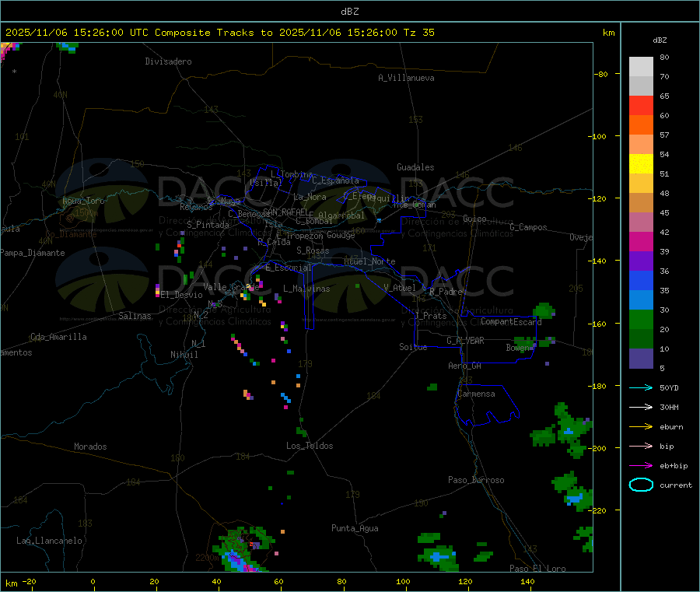The image size is (700, 592).
Task: Click the 'El_Desvio' map label
Action: 182,295
